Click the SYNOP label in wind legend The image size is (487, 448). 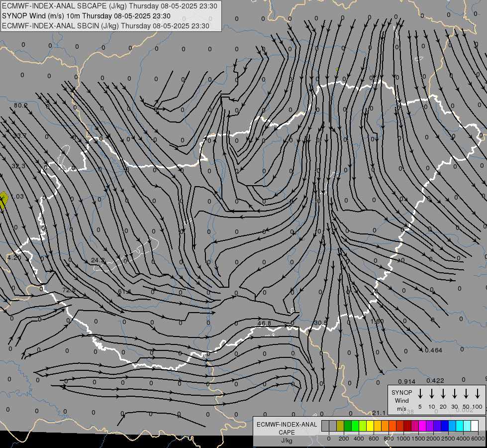click(401, 392)
